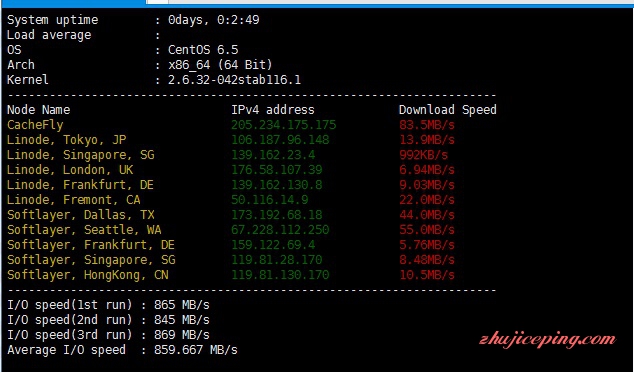Click the I/O speed(2nd run) value 845 MB/s

pos(182,320)
